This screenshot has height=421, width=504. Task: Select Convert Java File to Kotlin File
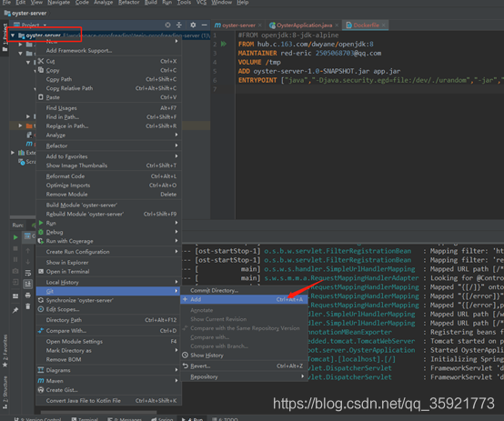pos(108,400)
